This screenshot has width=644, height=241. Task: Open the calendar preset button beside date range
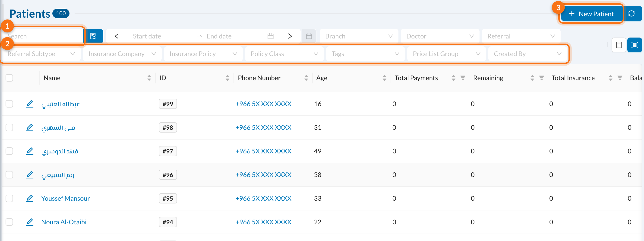click(x=309, y=36)
